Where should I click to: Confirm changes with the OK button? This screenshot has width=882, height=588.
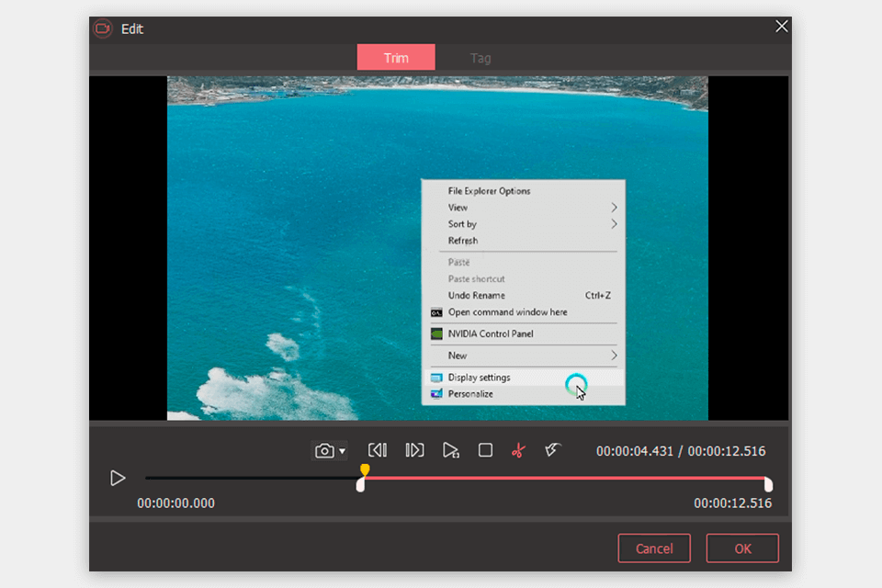pos(742,548)
